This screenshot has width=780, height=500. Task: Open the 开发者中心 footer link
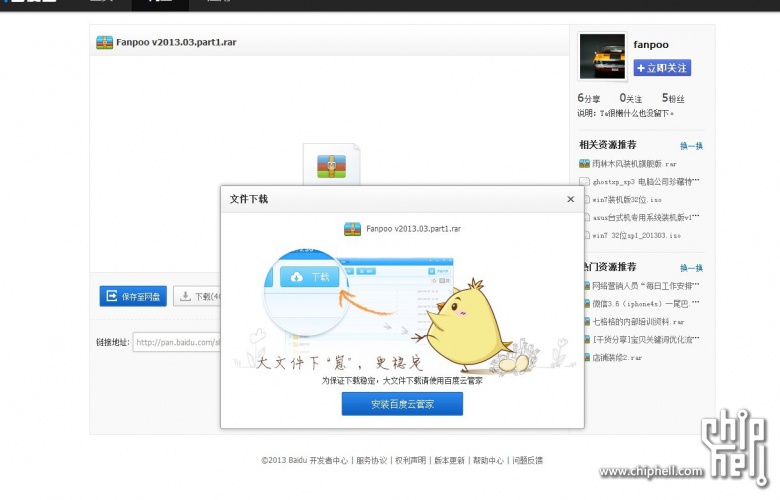328,460
